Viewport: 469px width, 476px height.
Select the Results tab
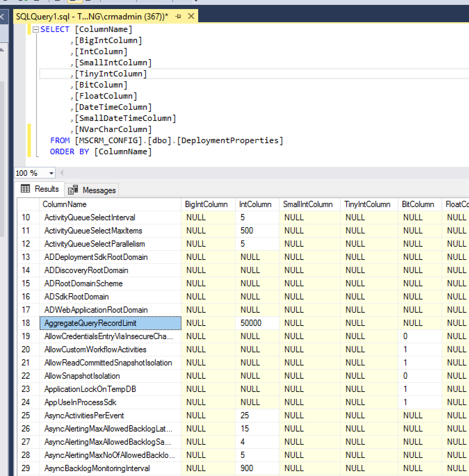(x=47, y=189)
